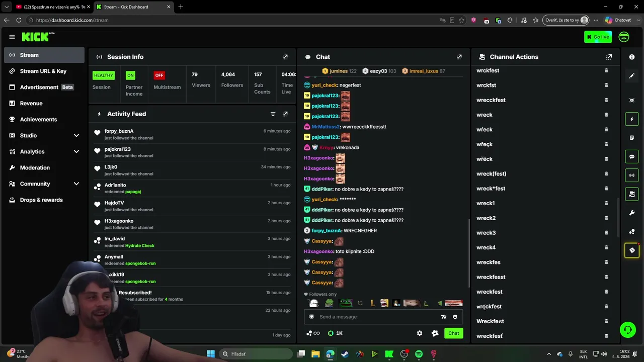Image resolution: width=644 pixels, height=362 pixels.
Task: Delete the 'wreck1' channel action
Action: [606, 203]
